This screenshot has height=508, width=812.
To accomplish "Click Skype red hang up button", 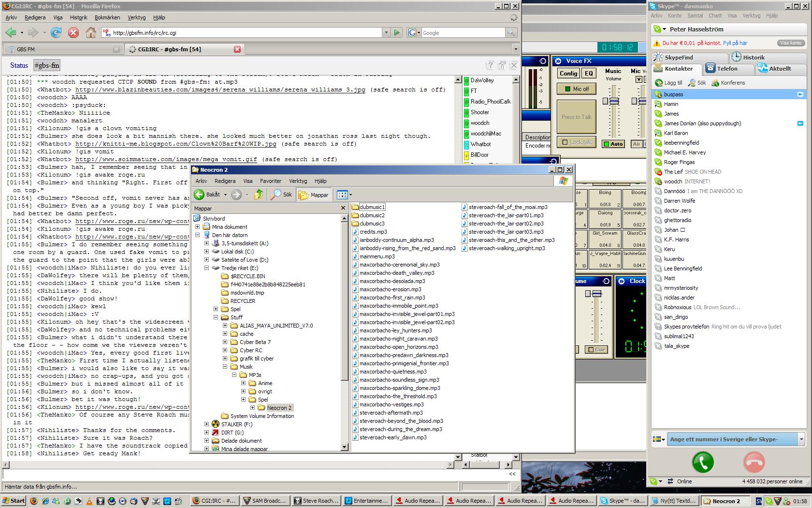I will coord(754,463).
